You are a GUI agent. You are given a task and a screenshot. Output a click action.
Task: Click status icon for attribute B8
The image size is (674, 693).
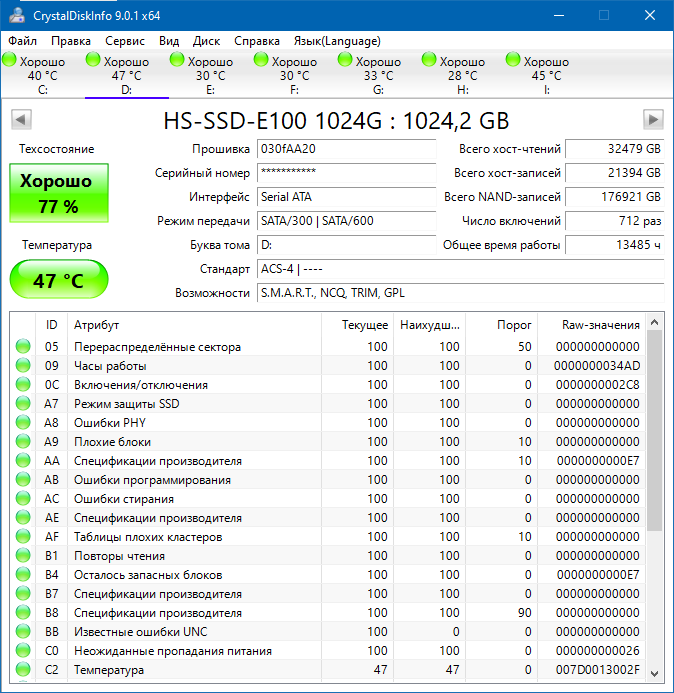[23, 613]
